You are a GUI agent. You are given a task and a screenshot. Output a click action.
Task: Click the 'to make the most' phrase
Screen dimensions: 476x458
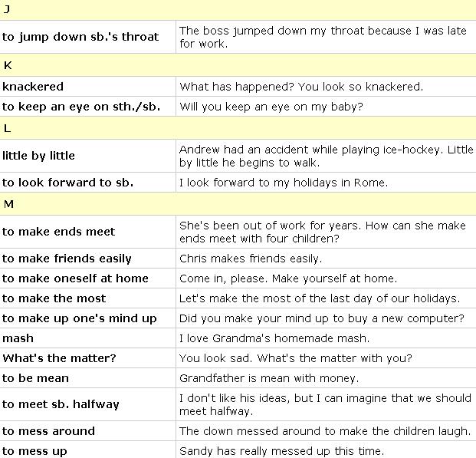coord(54,298)
